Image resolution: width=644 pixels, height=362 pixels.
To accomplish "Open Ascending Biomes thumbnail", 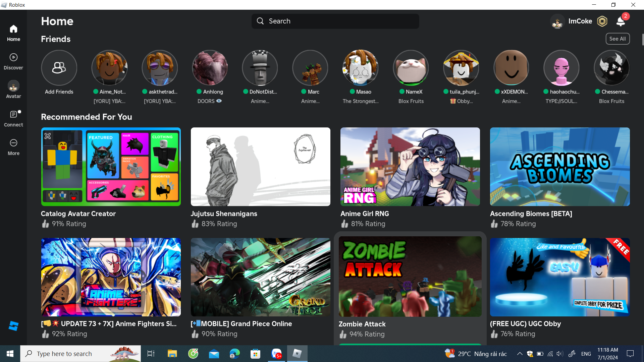I will 560,167.
